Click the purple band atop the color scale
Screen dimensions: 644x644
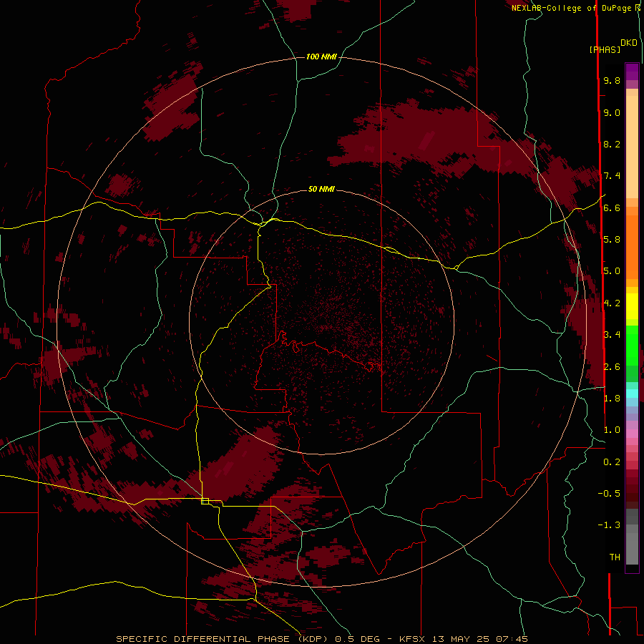coord(632,72)
